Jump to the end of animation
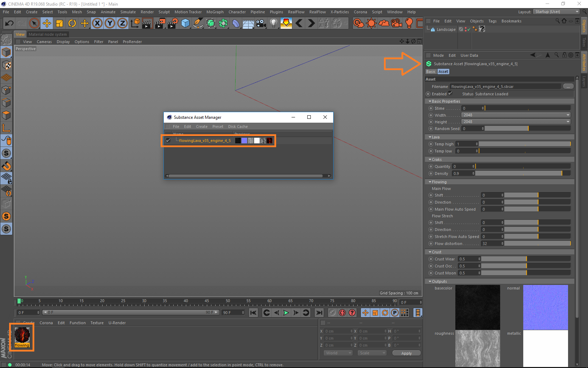The height and width of the screenshot is (368, 588). [x=319, y=313]
